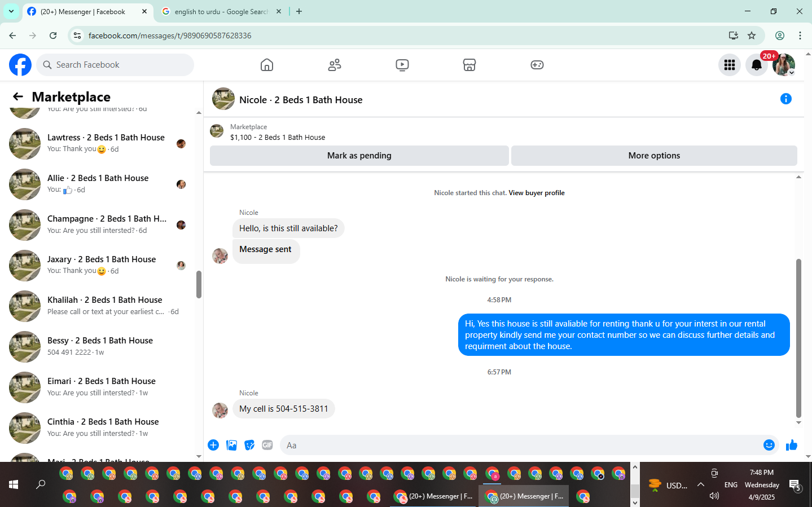Viewport: 812px width, 507px height.
Task: Open the Marketplace storefront icon
Action: (469, 65)
